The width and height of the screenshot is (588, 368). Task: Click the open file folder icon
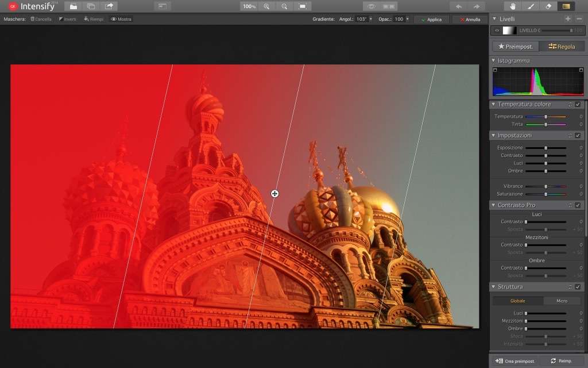click(x=72, y=6)
